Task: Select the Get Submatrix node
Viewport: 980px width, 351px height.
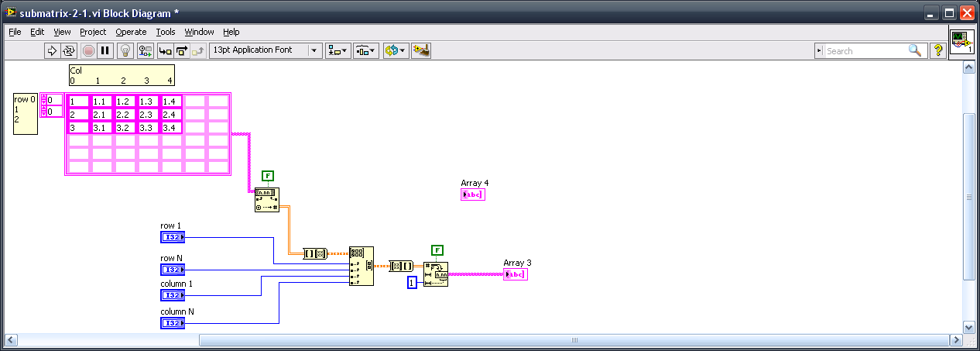Action: [x=362, y=266]
